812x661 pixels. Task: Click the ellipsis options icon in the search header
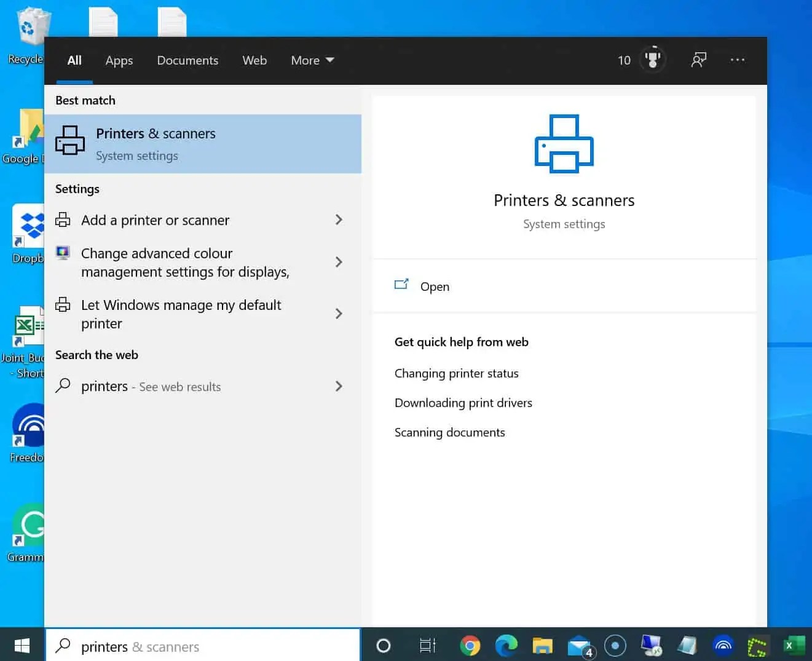coord(737,60)
